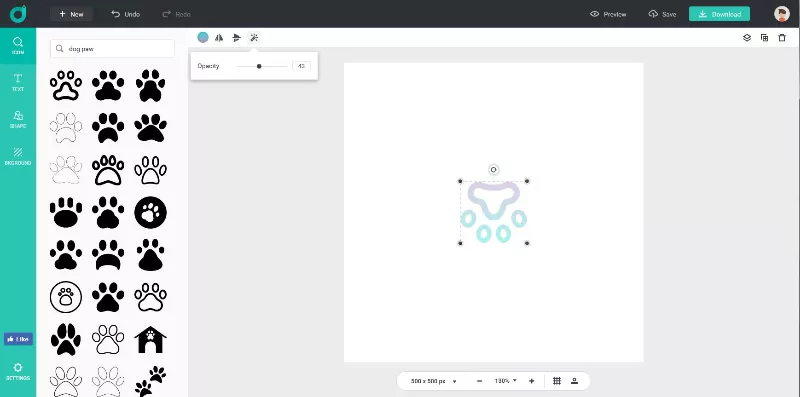800x397 pixels.
Task: Delete the selected object with trash icon
Action: (782, 38)
